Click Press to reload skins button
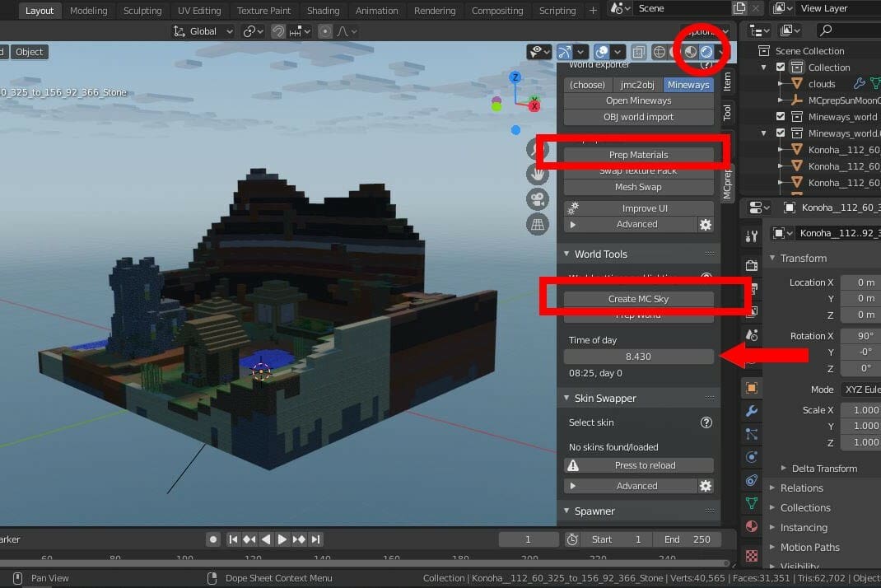881x588 pixels. pyautogui.click(x=638, y=465)
